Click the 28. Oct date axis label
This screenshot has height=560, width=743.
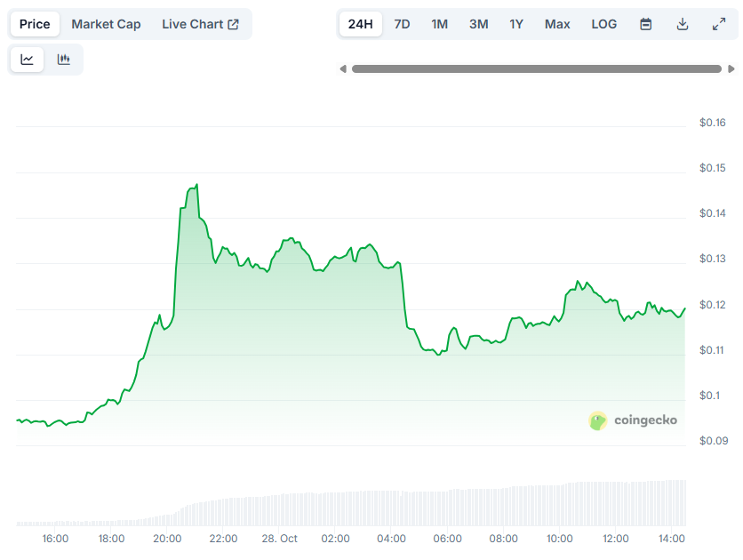coord(280,539)
